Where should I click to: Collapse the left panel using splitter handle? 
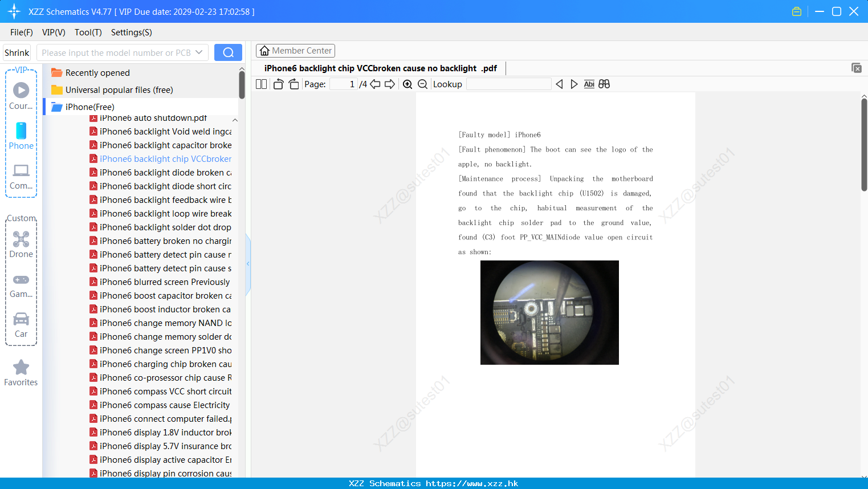click(248, 264)
